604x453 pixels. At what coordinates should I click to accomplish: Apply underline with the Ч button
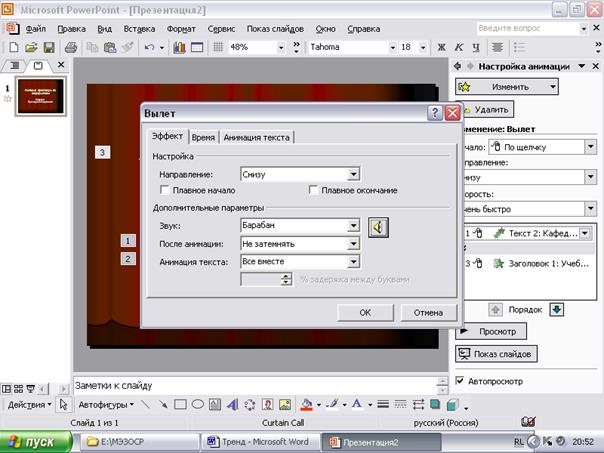(476, 47)
